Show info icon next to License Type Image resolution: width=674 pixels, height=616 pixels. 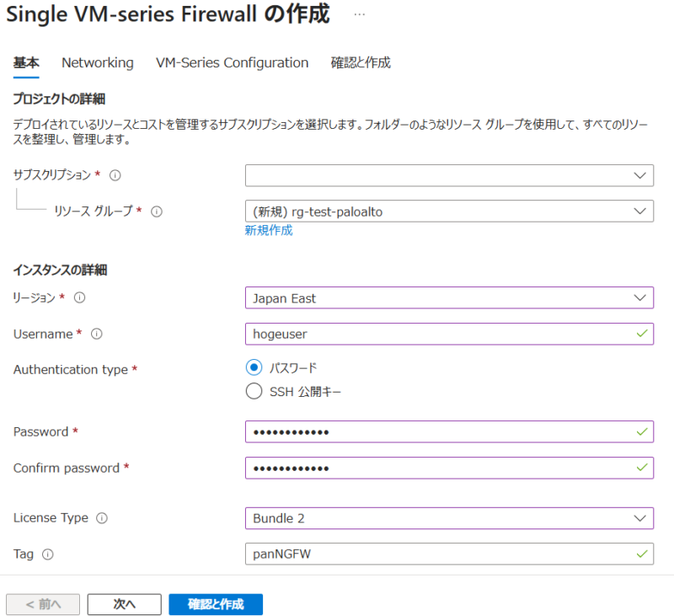point(102,518)
